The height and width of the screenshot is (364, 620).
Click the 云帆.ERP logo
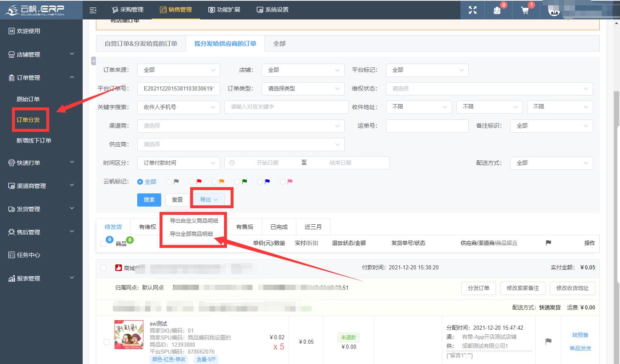click(36, 10)
